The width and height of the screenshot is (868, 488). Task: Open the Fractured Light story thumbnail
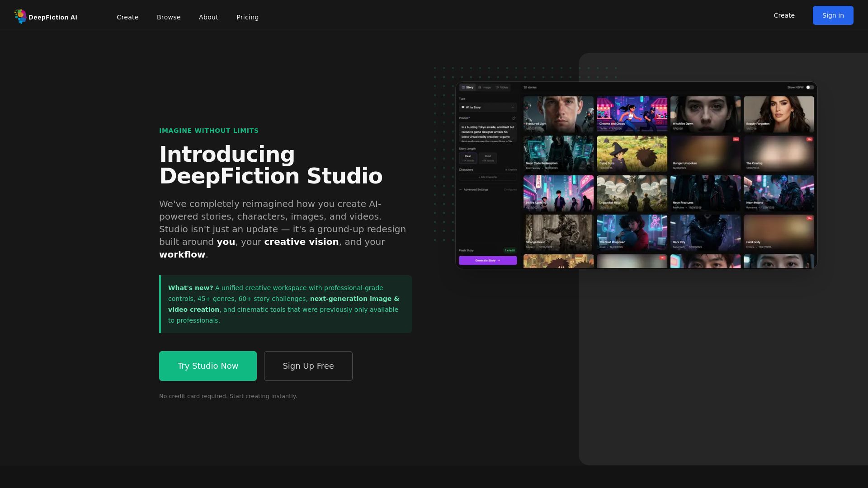coord(558,114)
